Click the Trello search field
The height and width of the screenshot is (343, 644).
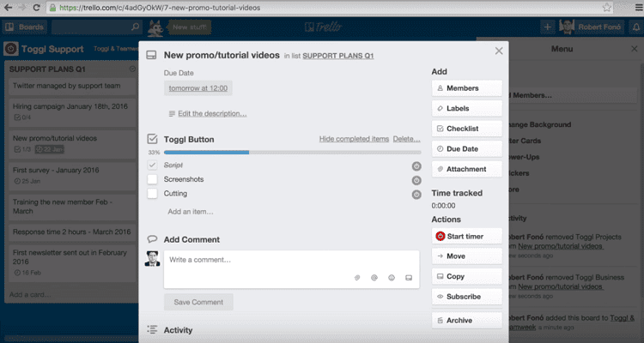click(x=97, y=27)
